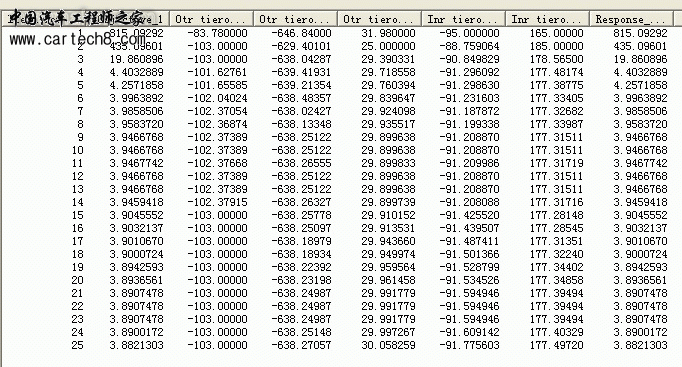Select the value 29.718558

tap(388, 72)
